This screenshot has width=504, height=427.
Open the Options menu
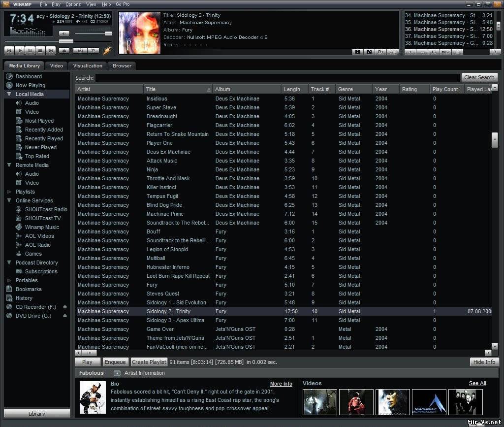click(x=73, y=4)
